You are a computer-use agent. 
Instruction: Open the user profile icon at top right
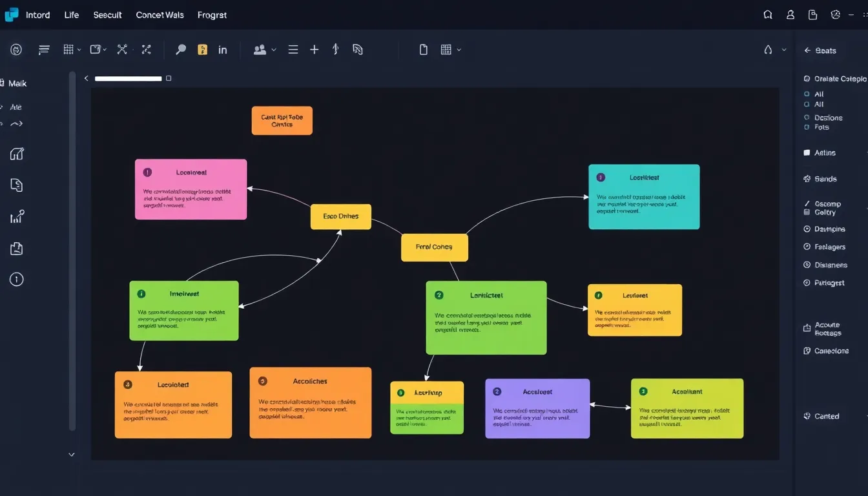pos(790,15)
